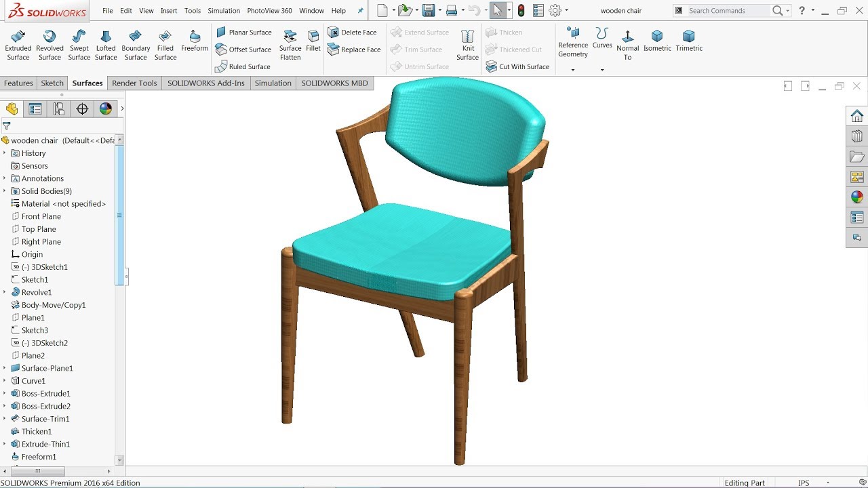The height and width of the screenshot is (488, 868).
Task: Click the Planar Surface command
Action: coord(243,32)
